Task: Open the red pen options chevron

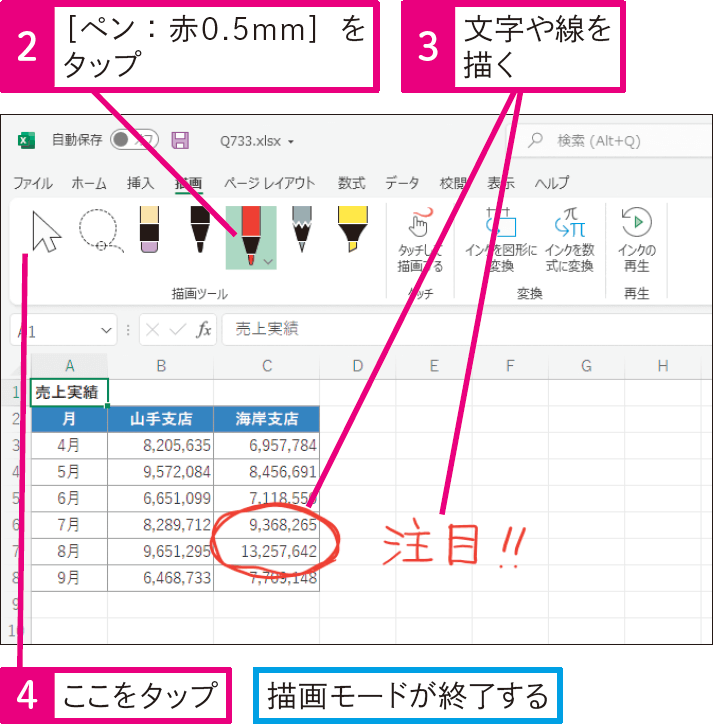Action: point(268,262)
